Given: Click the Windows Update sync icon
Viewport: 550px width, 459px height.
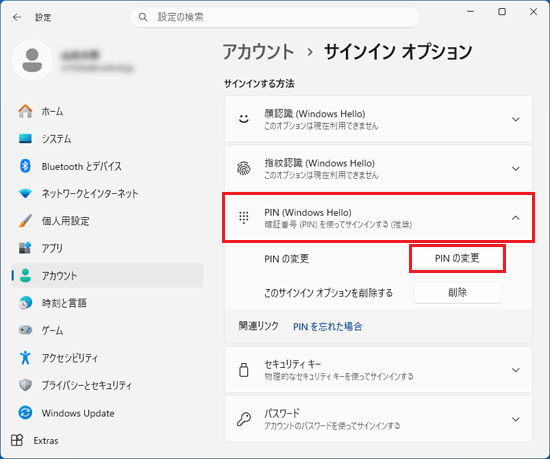Looking at the screenshot, I should [25, 413].
